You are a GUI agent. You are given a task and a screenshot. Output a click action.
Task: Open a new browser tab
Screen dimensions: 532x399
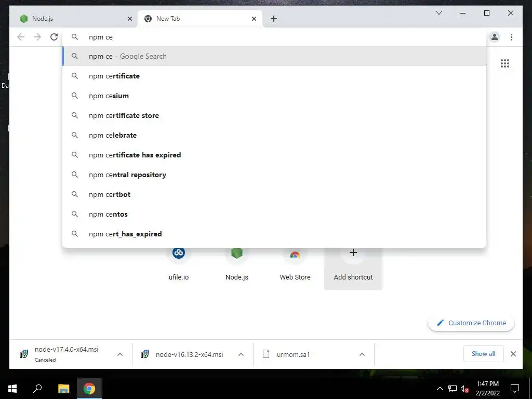tap(274, 19)
